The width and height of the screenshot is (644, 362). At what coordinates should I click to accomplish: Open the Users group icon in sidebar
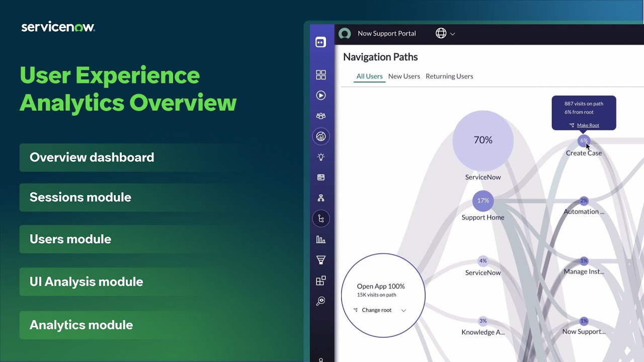(x=320, y=116)
